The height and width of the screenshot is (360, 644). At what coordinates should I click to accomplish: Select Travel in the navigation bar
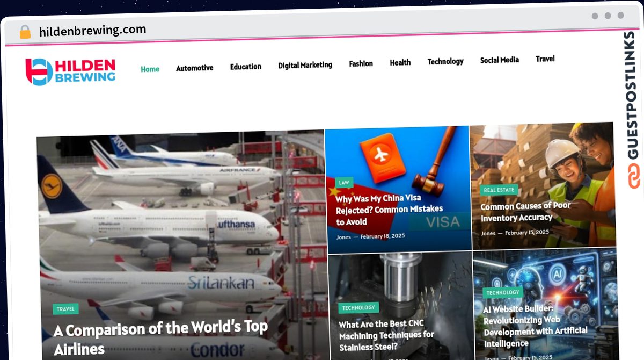point(545,59)
